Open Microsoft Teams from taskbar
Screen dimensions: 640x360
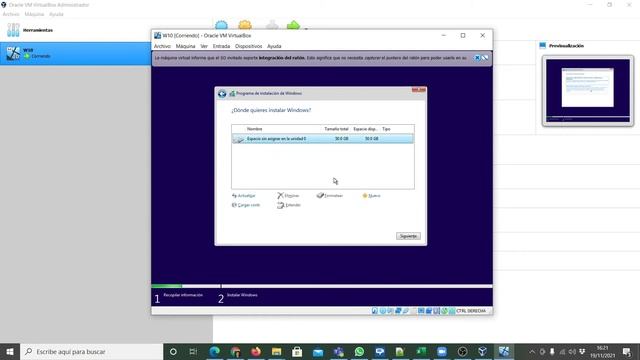coord(338,351)
